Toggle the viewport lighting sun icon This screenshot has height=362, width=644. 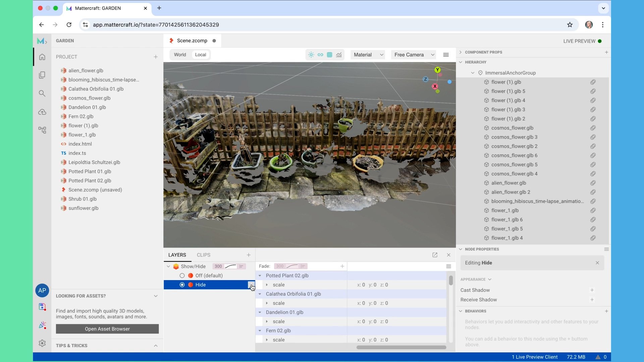point(311,55)
